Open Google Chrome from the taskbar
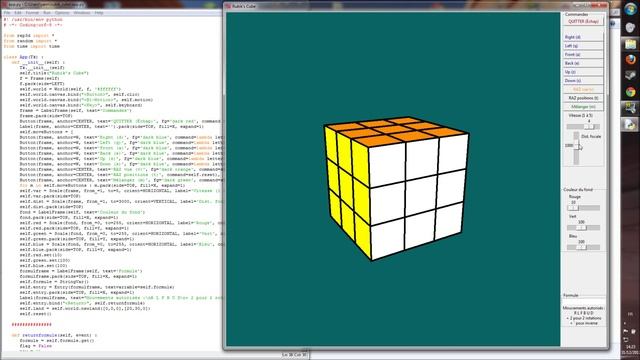Viewport: 640px width, 360px height. [630, 92]
